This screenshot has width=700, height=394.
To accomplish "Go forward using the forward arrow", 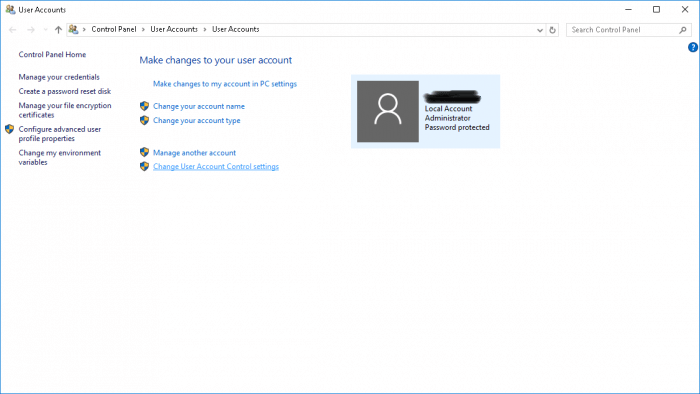I will (30, 30).
